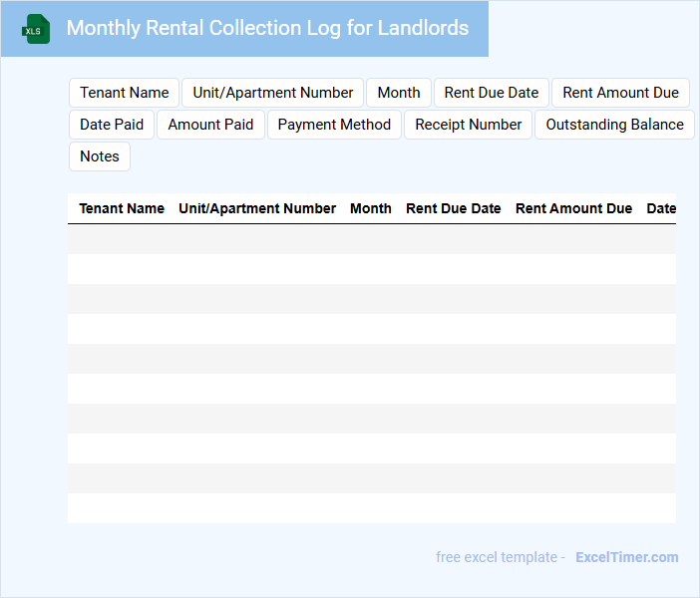Screen dimensions: 700x598
Task: Open the ExcelTimer.com link
Action: coord(626,557)
